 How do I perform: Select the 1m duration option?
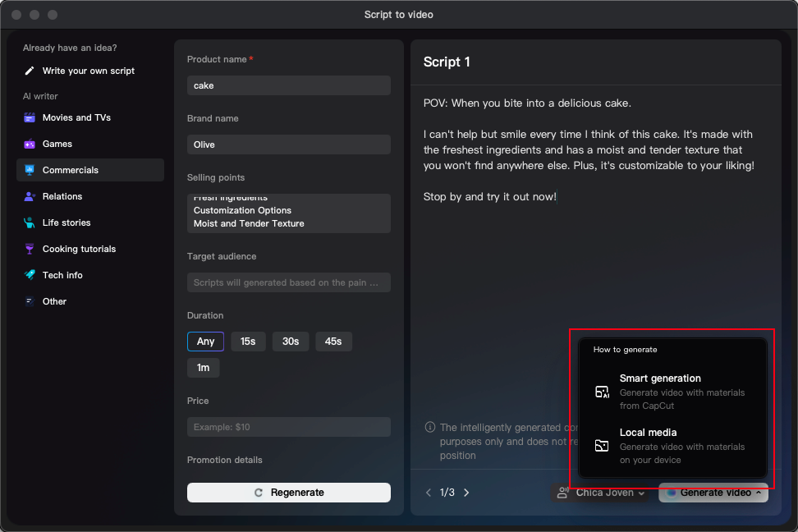click(203, 368)
